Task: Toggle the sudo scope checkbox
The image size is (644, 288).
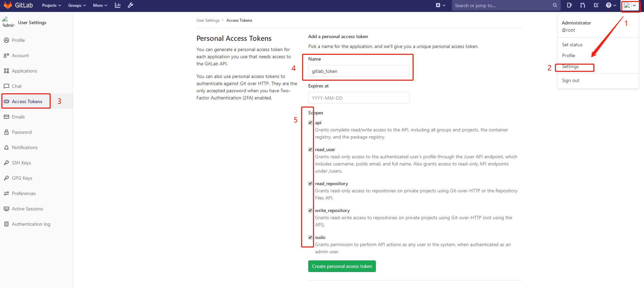Action: click(x=310, y=237)
